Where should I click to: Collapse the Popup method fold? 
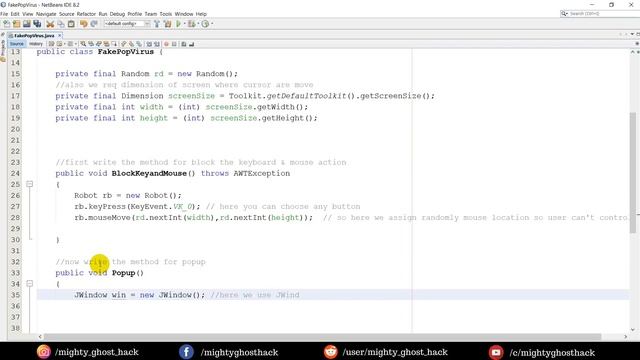click(x=29, y=283)
